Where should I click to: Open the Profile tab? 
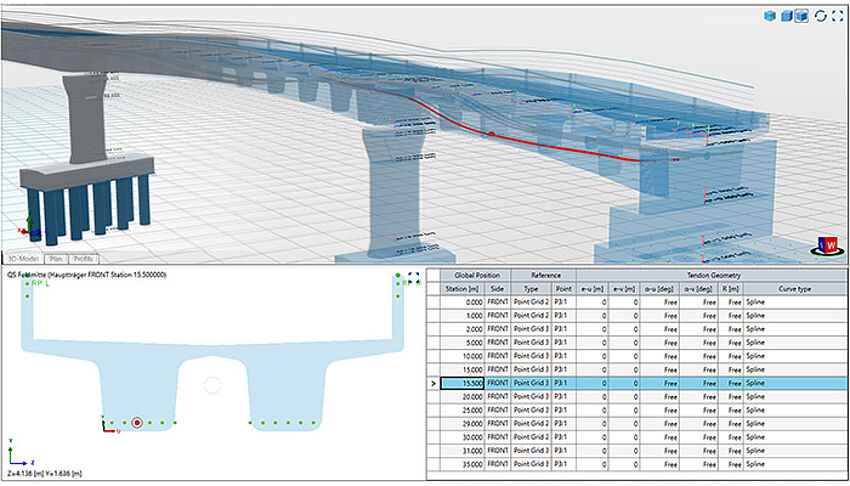pyautogui.click(x=84, y=258)
